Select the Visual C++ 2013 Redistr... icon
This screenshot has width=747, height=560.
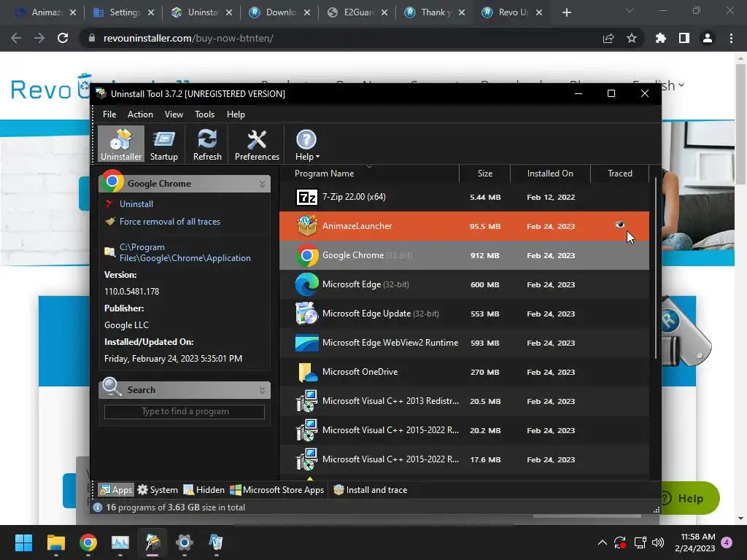(x=307, y=402)
